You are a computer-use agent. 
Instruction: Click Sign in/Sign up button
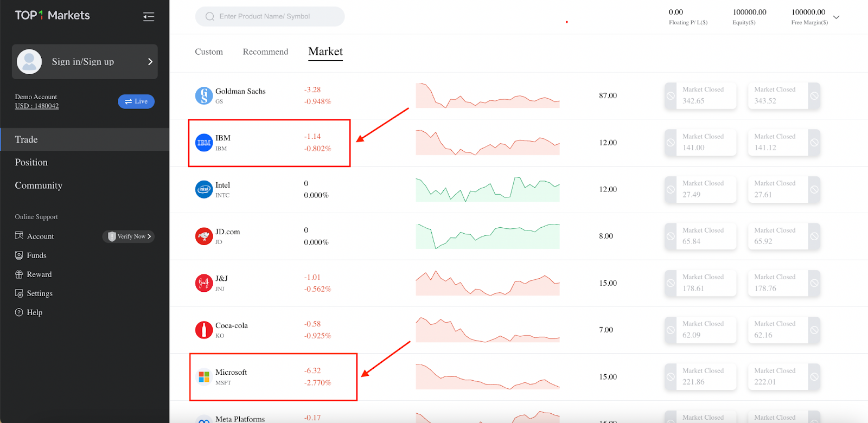tap(85, 62)
